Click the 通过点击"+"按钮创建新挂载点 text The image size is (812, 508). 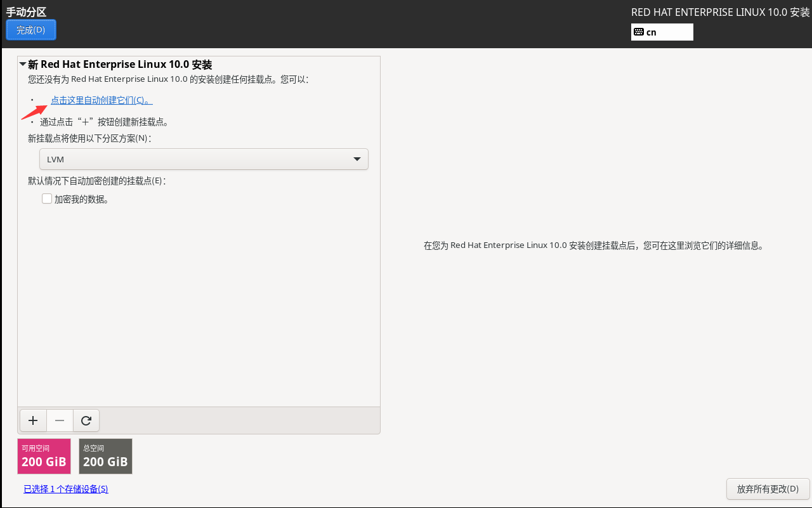[104, 122]
